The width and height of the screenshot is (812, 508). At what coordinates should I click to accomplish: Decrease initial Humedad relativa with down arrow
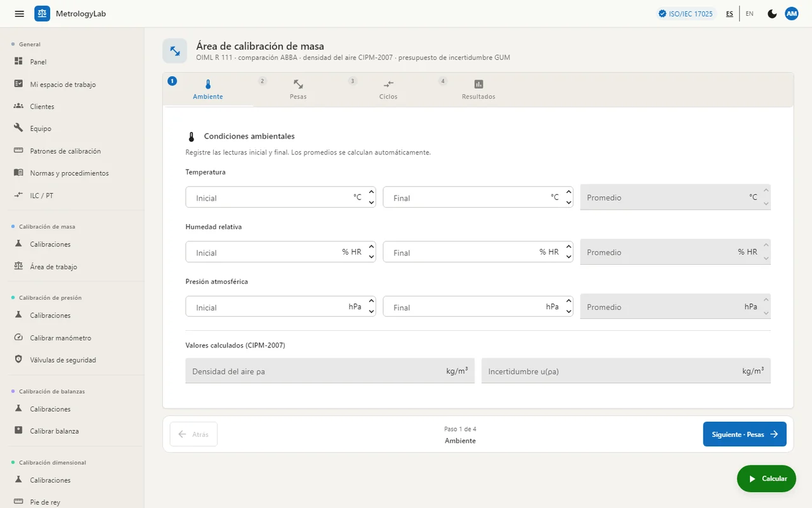(x=371, y=257)
